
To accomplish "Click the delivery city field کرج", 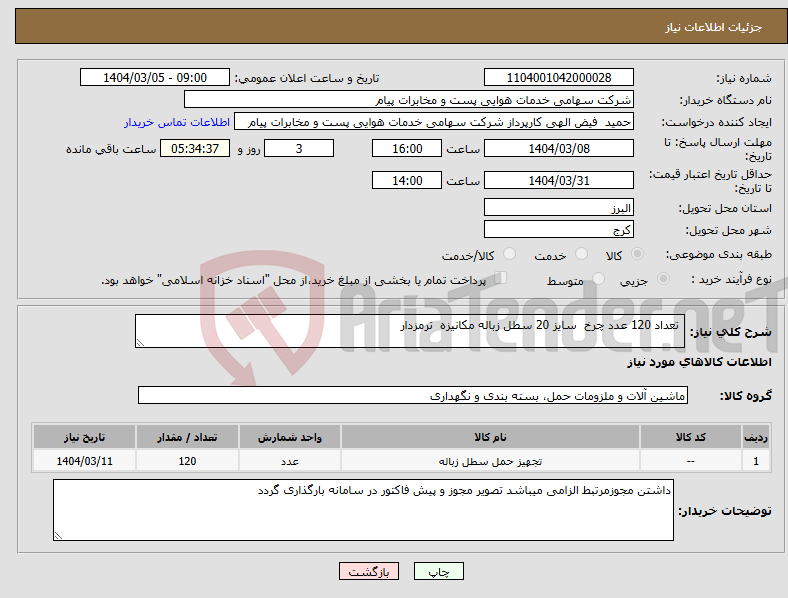I will (x=558, y=229).
